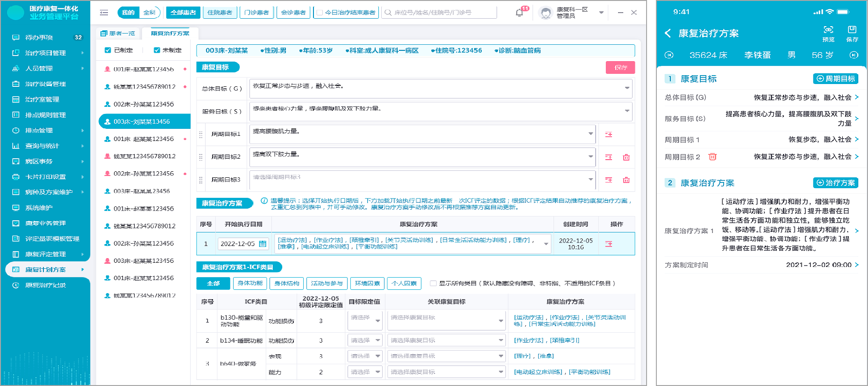The image size is (868, 386).
Task: Click search icon in patient search box
Action: 388,13
